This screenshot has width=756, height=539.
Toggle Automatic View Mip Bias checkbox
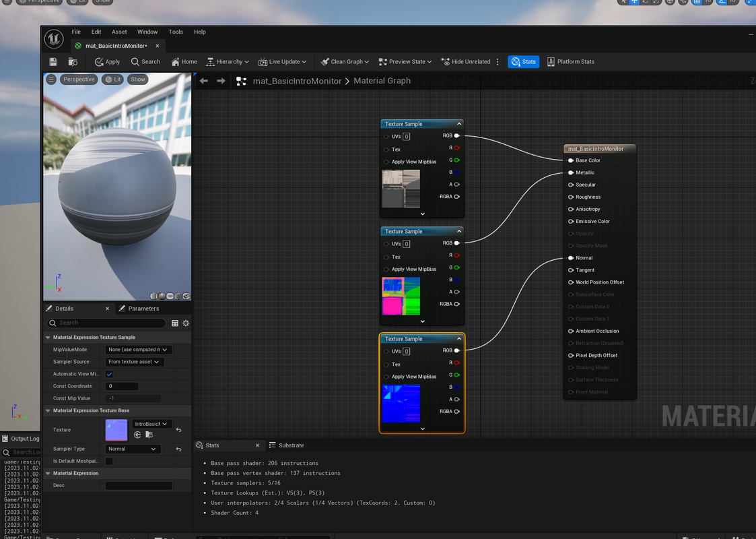click(x=110, y=374)
